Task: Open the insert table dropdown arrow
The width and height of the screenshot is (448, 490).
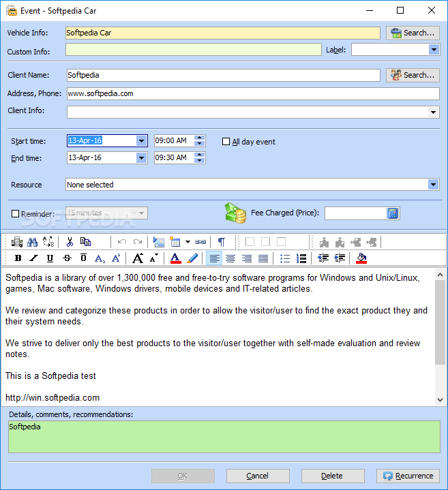Action: (188, 242)
